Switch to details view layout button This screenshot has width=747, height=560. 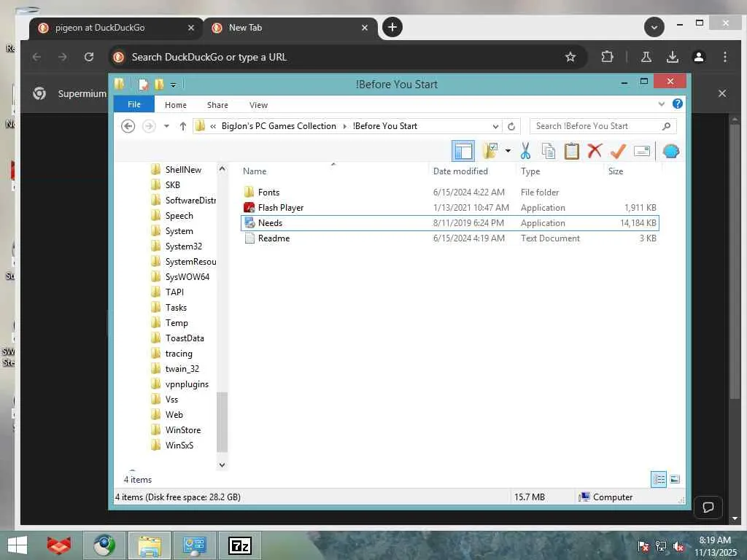tap(659, 479)
